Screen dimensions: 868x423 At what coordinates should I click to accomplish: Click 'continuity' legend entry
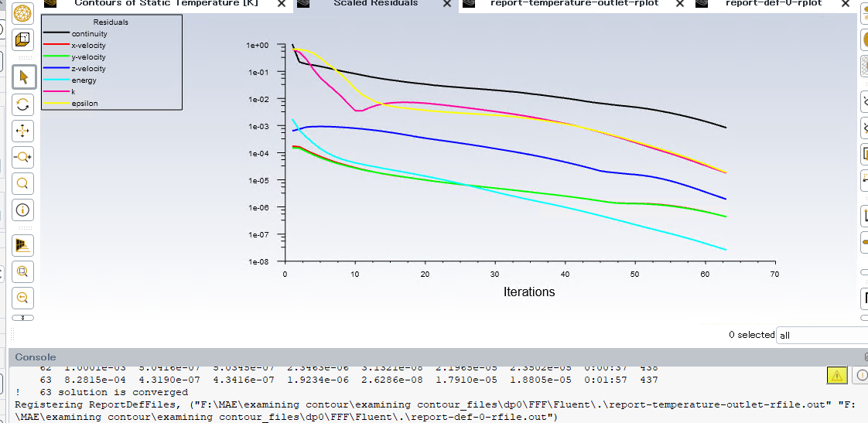[89, 34]
